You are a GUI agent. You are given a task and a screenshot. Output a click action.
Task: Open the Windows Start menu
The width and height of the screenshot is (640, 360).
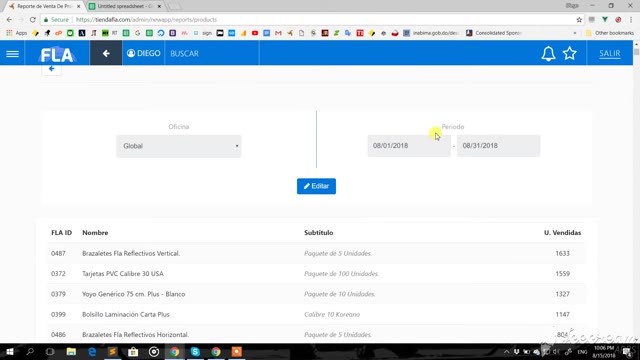tap(10, 351)
